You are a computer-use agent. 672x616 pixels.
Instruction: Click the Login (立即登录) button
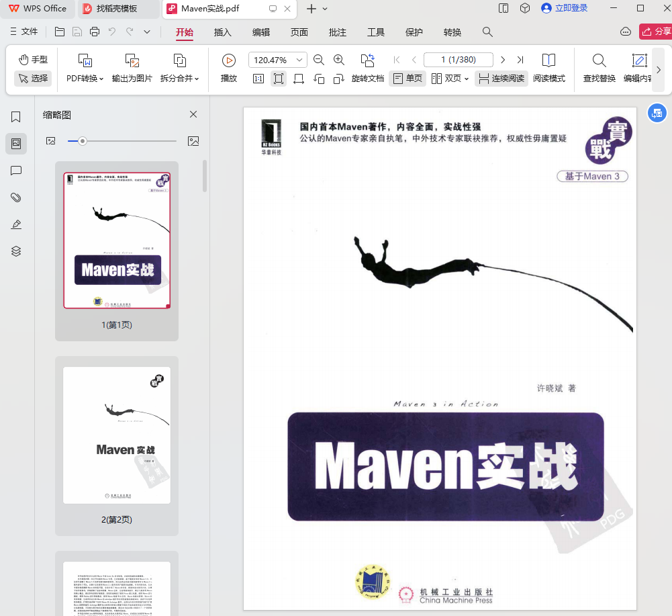pos(564,8)
